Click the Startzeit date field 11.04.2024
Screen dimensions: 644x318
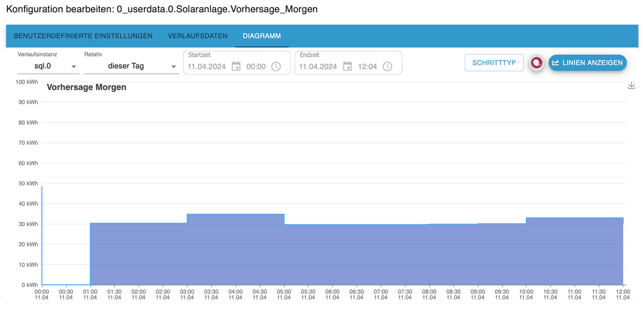206,66
